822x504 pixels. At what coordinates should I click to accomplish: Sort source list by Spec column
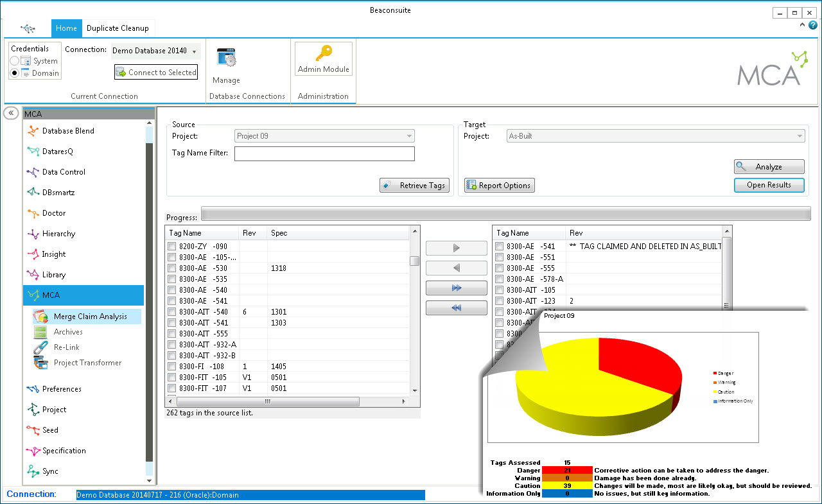tap(338, 233)
